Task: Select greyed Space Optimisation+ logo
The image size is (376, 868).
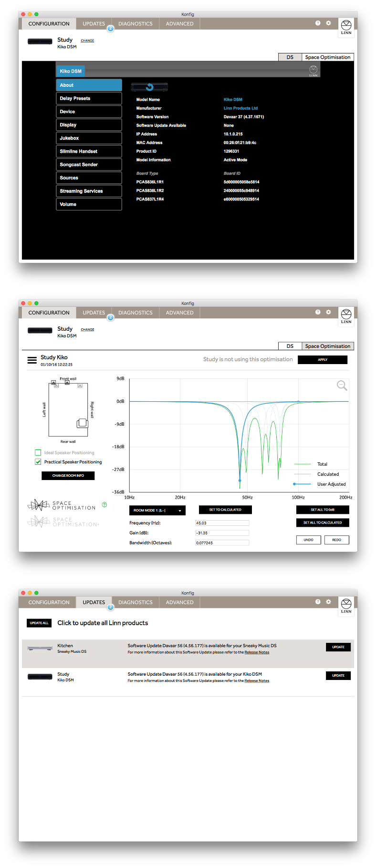Action: click(x=63, y=522)
